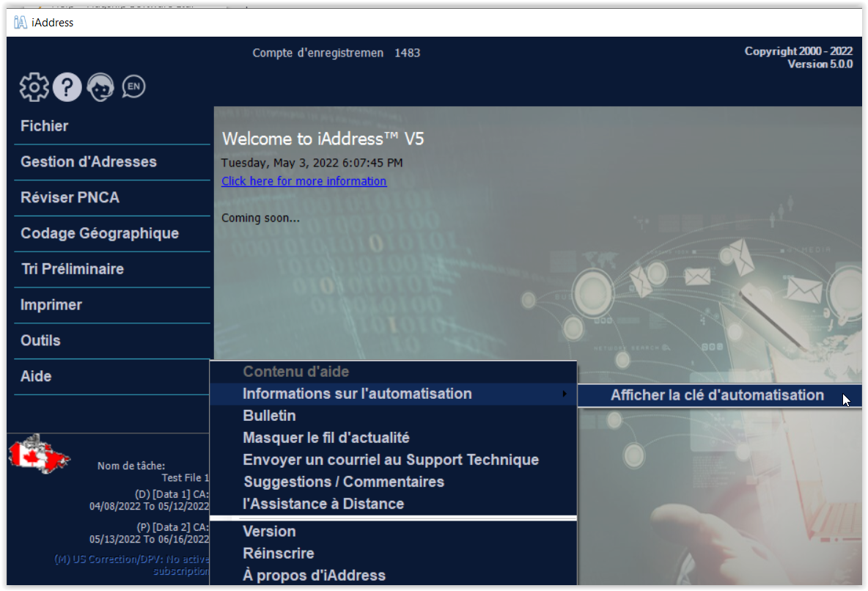The width and height of the screenshot is (868, 591).
Task: Open the Bulletin menu entry
Action: click(x=393, y=416)
